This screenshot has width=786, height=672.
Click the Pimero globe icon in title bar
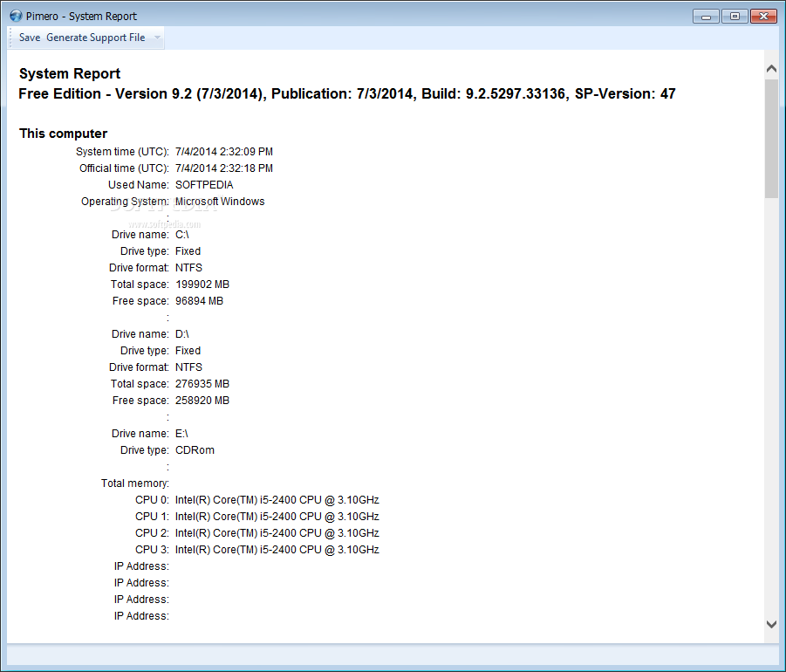click(16, 16)
